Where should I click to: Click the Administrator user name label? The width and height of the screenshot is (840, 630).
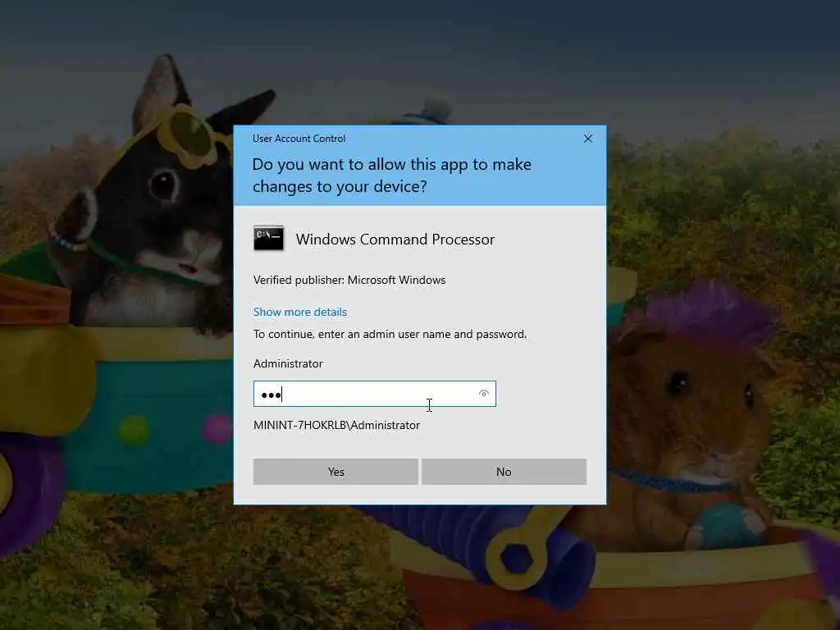288,363
